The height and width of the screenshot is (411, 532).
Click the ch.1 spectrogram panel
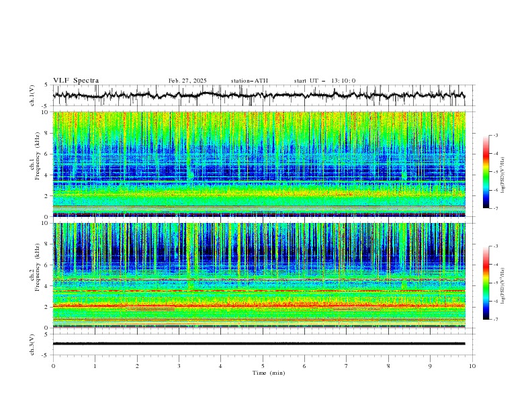(259, 164)
